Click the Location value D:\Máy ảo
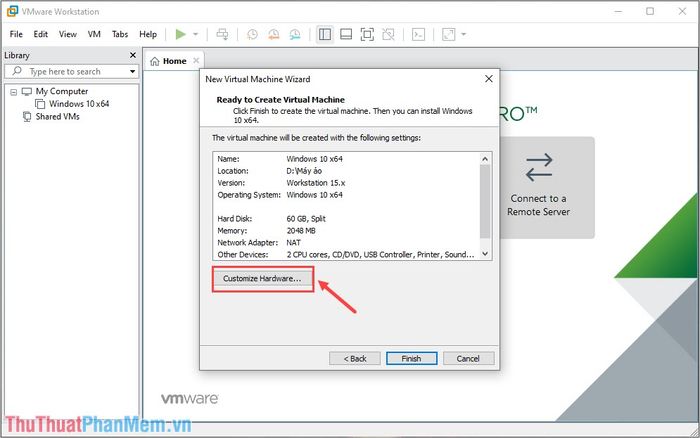The image size is (700, 438). pos(304,171)
